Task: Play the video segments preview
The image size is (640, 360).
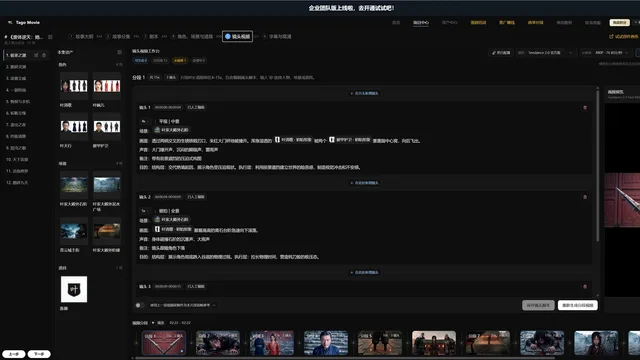Action: (x=153, y=323)
